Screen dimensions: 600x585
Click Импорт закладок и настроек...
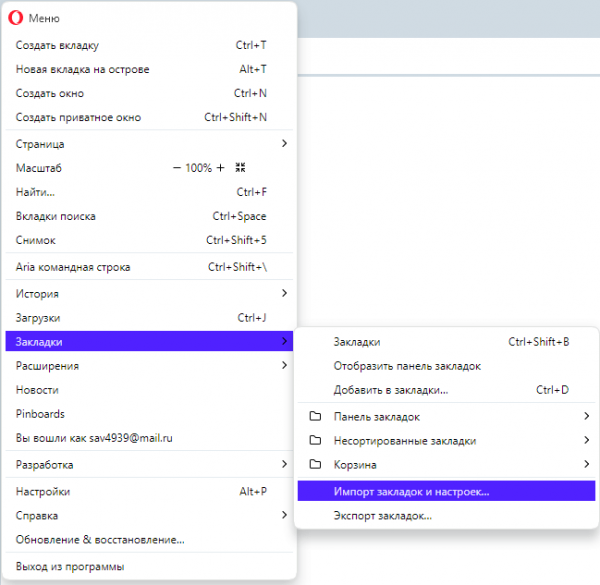[446, 491]
